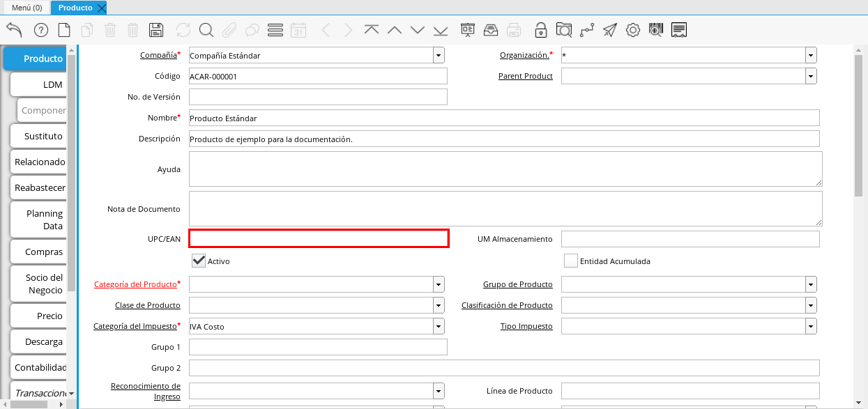This screenshot has height=409, width=868.
Task: Go to next record down chevron
Action: [x=418, y=30]
